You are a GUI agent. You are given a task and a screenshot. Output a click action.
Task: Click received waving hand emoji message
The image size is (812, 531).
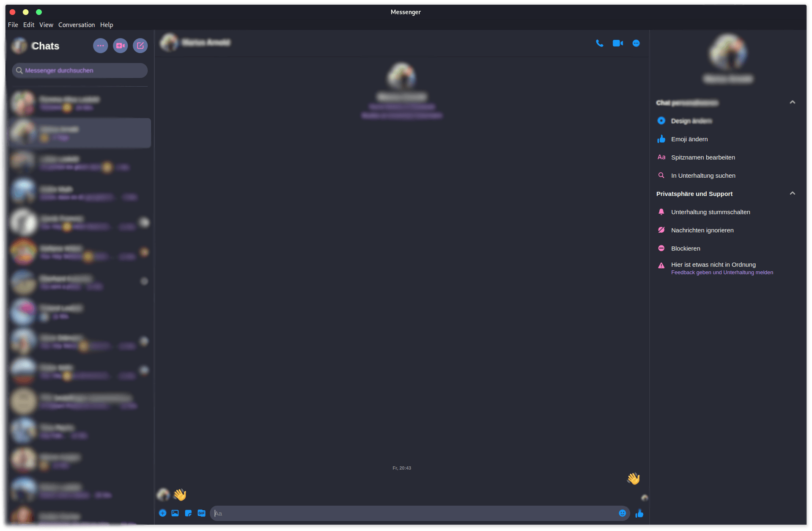click(x=180, y=494)
